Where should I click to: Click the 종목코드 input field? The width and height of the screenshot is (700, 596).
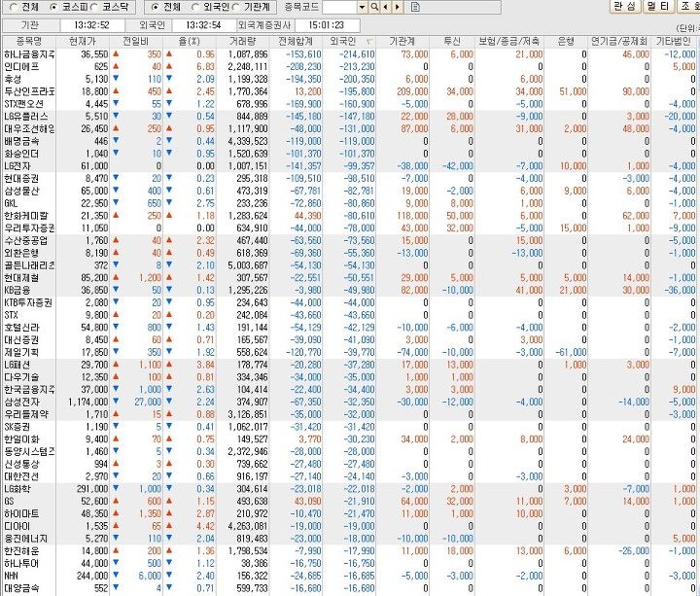[339, 7]
